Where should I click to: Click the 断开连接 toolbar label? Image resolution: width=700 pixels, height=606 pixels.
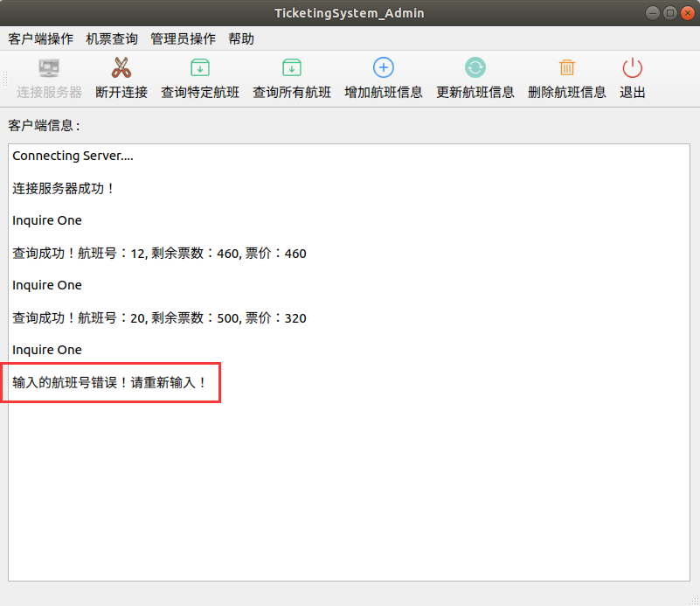(x=121, y=92)
